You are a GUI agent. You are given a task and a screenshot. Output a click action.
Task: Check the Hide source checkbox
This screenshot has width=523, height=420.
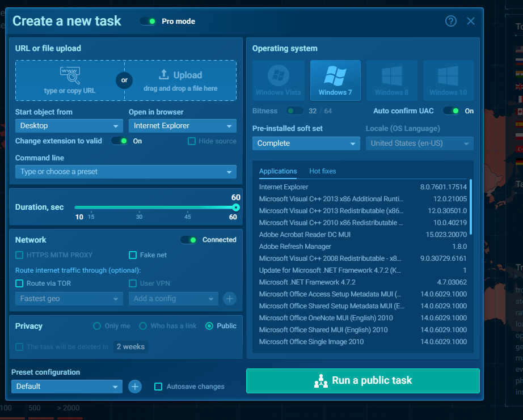tap(192, 141)
